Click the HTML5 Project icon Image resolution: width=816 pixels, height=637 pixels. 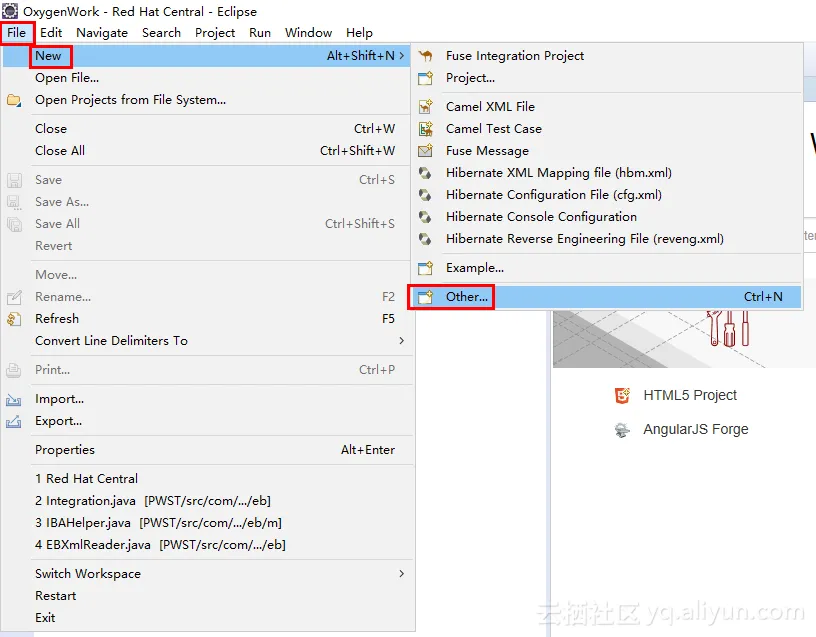622,396
